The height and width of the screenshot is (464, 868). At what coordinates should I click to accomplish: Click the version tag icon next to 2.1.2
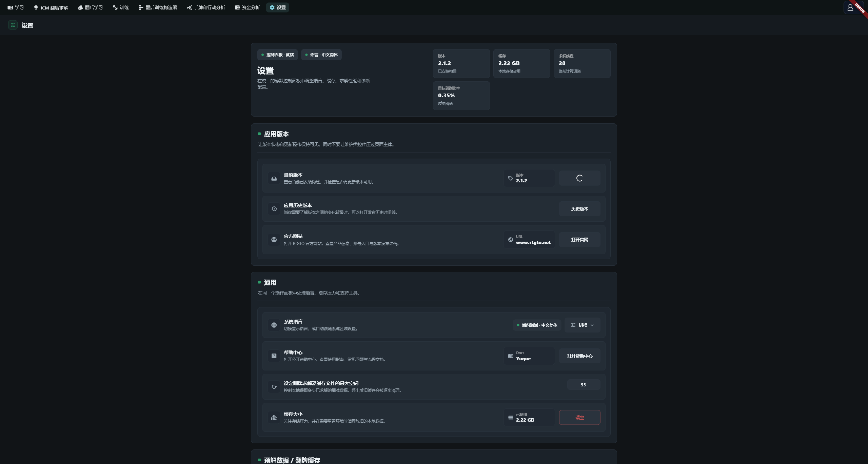point(511,178)
